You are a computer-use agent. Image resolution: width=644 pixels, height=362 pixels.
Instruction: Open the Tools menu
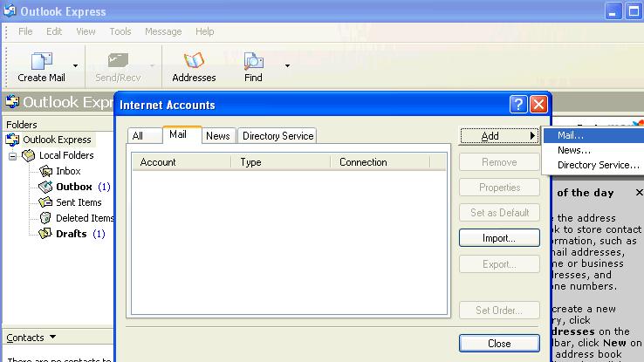coord(120,31)
